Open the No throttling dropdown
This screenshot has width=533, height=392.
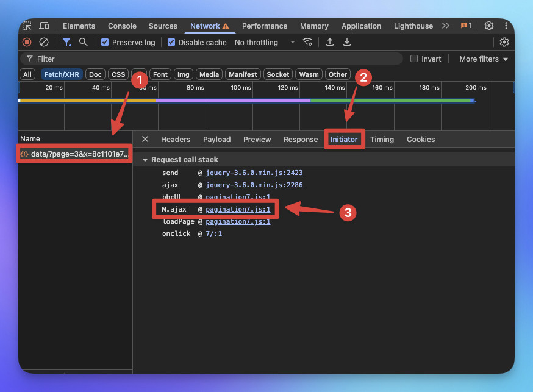click(265, 42)
